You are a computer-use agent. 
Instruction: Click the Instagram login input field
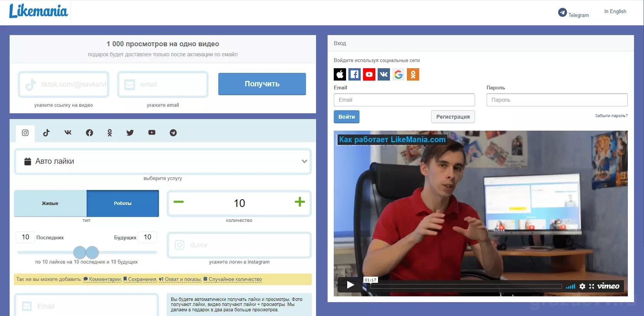pyautogui.click(x=239, y=245)
